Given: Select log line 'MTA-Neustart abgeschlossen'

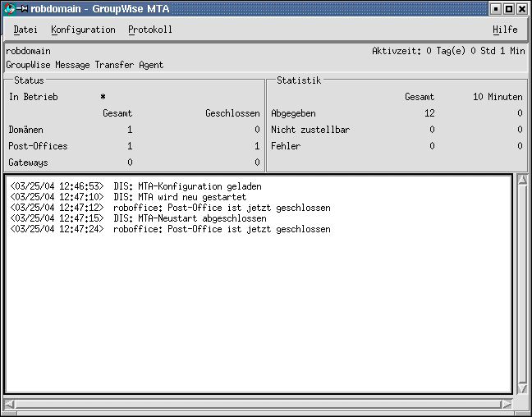Looking at the screenshot, I should pyautogui.click(x=138, y=218).
